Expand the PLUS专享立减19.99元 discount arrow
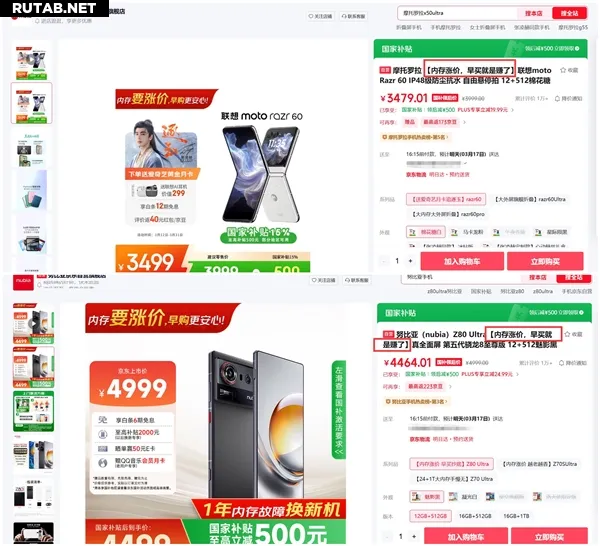Screen dimensions: 600x546 tap(513, 110)
